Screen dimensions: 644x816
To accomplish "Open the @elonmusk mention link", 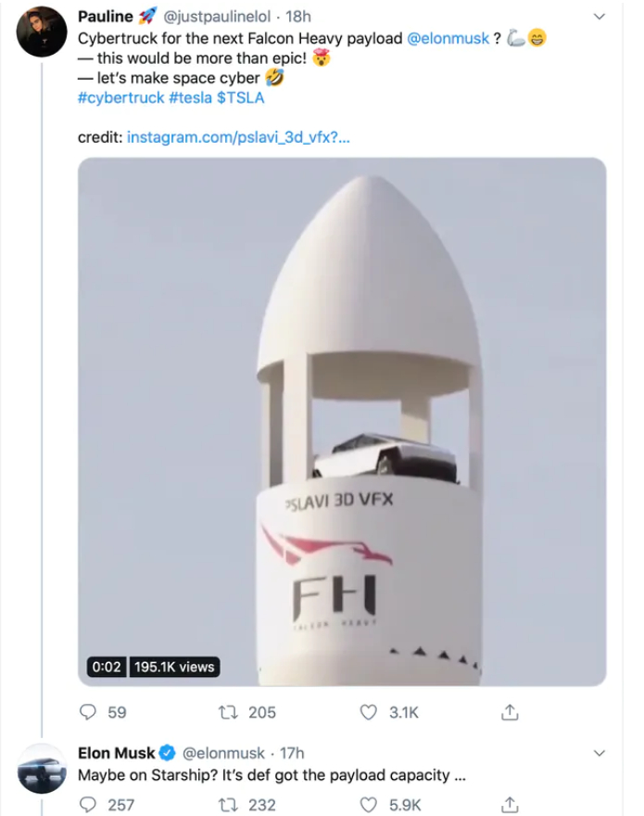I will click(448, 38).
